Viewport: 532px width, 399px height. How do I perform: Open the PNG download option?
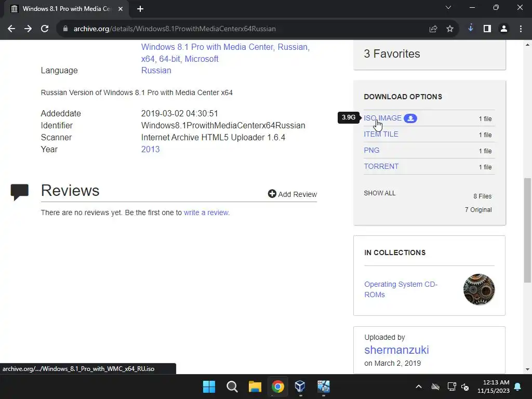(x=371, y=150)
